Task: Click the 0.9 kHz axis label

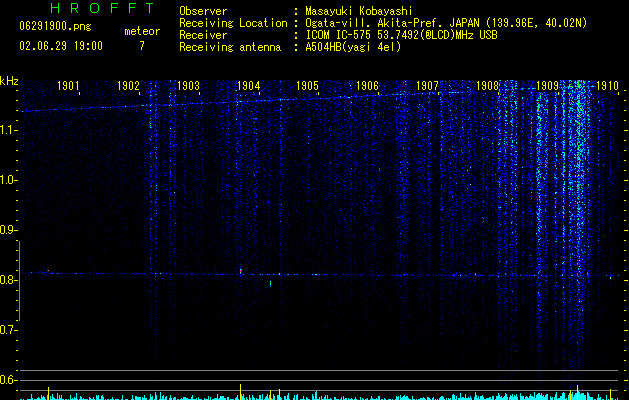Action: [8, 230]
